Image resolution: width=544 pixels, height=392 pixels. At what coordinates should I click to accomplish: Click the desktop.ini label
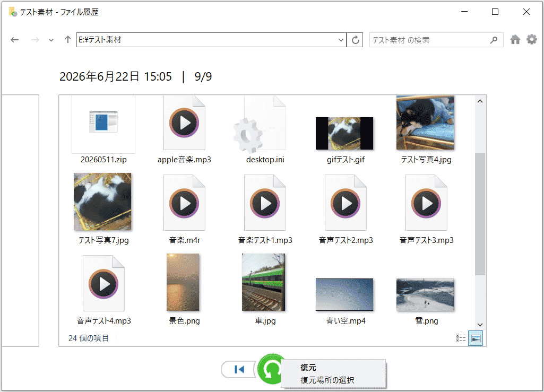(265, 160)
